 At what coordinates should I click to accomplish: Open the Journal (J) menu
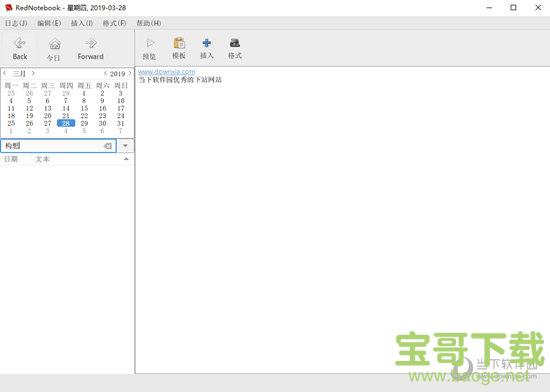pos(16,23)
